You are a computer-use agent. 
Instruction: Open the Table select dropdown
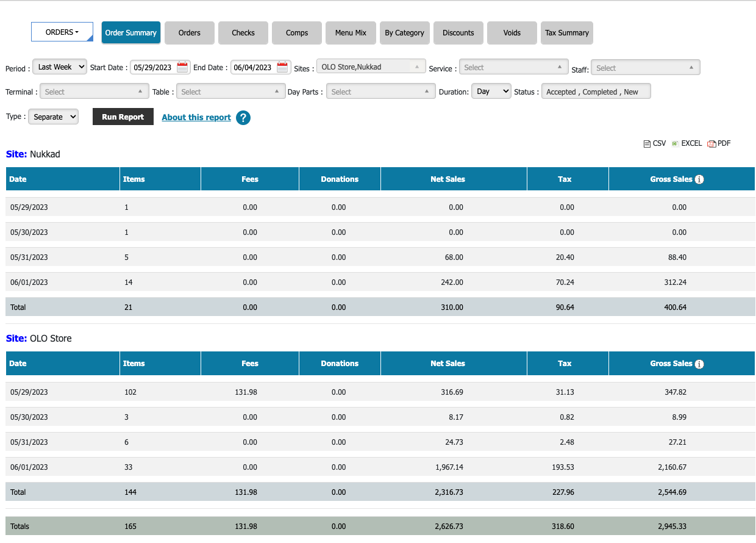tap(231, 92)
